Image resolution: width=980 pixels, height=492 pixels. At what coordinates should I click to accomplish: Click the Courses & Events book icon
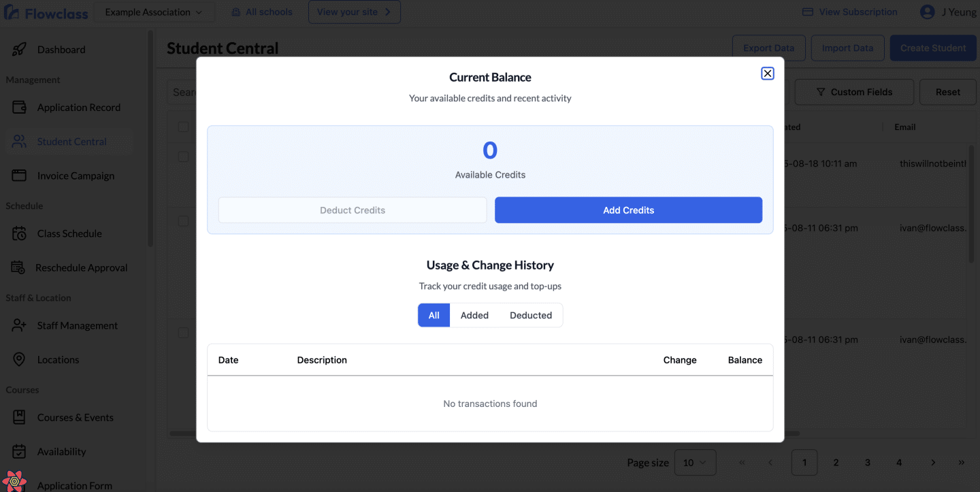click(19, 417)
